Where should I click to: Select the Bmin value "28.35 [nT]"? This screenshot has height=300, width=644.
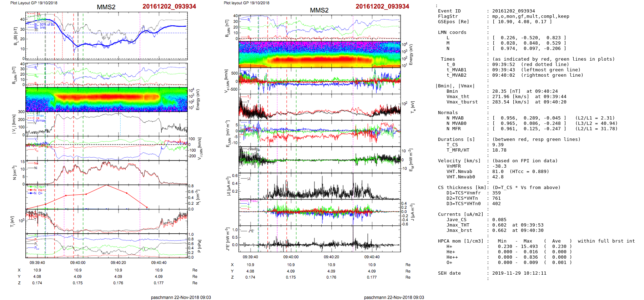coord(507,91)
